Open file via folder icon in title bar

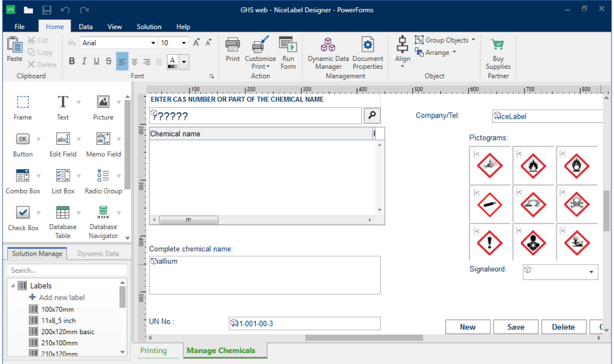[28, 10]
